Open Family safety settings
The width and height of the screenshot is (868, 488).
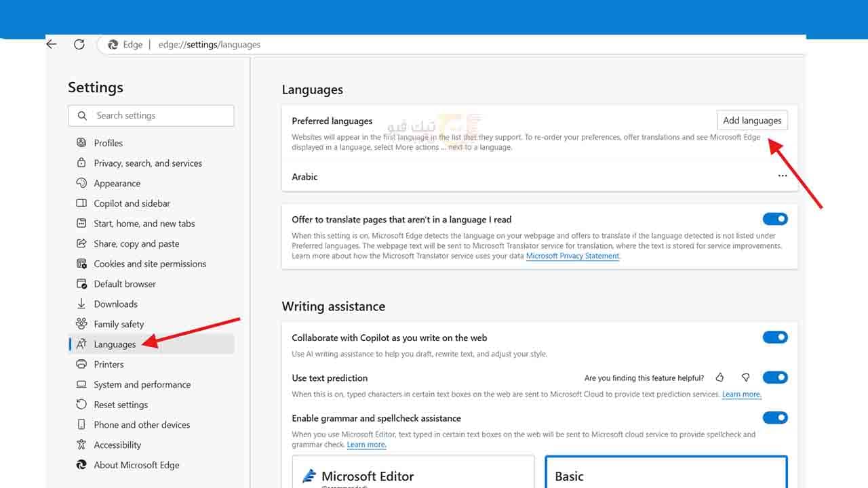tap(119, 325)
